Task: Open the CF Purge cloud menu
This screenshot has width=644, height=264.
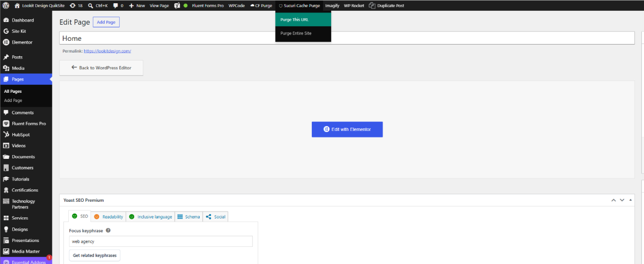Action: pos(261,5)
